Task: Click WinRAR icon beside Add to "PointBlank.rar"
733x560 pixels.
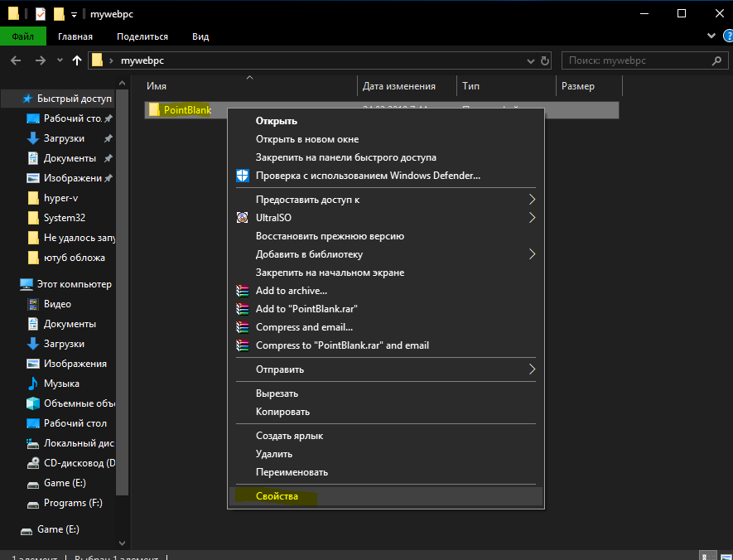Action: 242,309
